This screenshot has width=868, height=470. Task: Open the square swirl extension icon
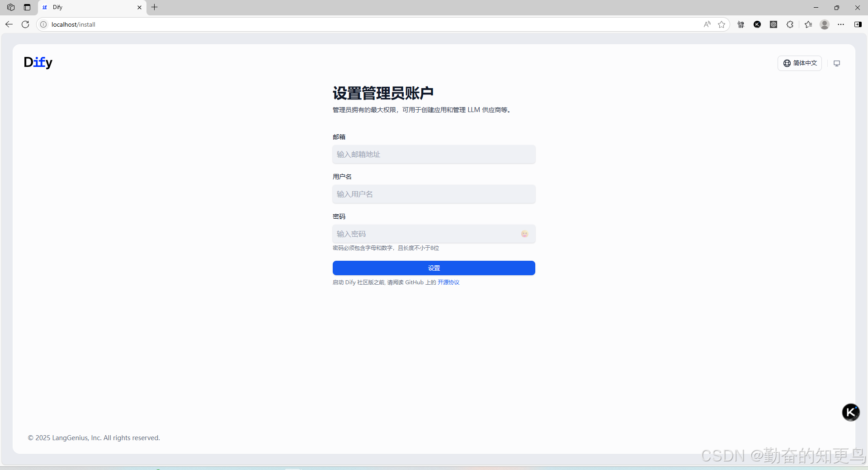774,24
